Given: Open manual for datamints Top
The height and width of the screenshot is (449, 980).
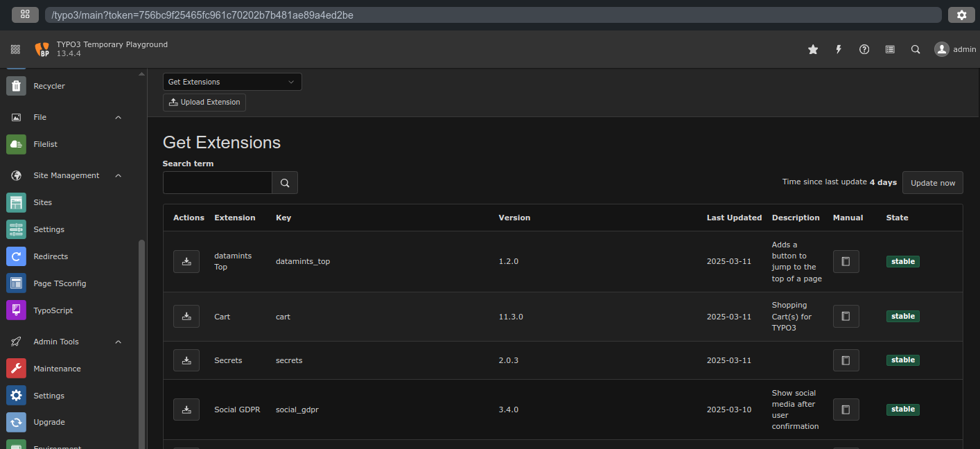Looking at the screenshot, I should tap(846, 261).
